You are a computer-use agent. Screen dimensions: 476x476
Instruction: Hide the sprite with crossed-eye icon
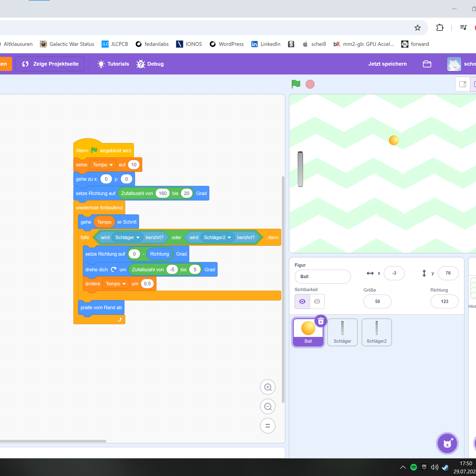(317, 301)
